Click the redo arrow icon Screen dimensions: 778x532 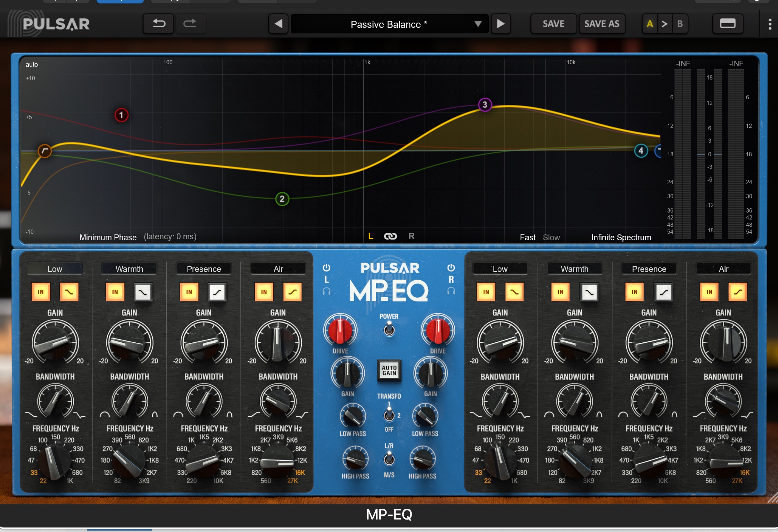(x=191, y=24)
